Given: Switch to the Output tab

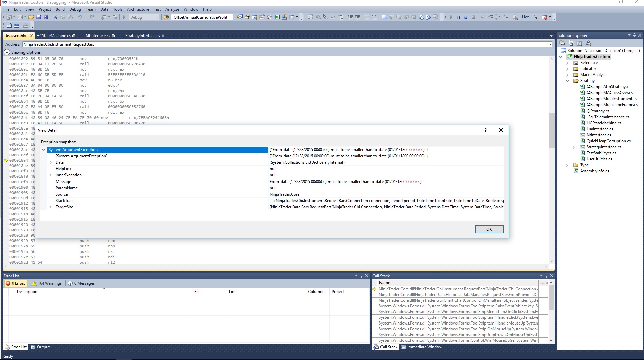Looking at the screenshot, I should pyautogui.click(x=41, y=347).
